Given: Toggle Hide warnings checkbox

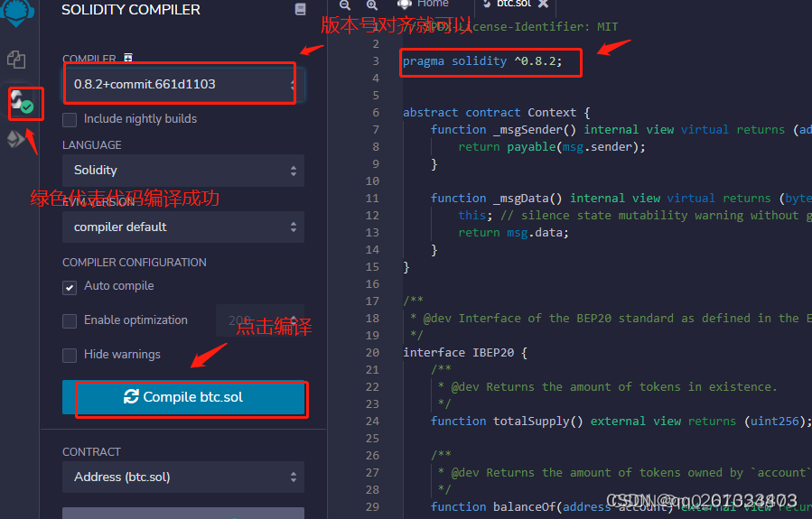Looking at the screenshot, I should click(70, 356).
